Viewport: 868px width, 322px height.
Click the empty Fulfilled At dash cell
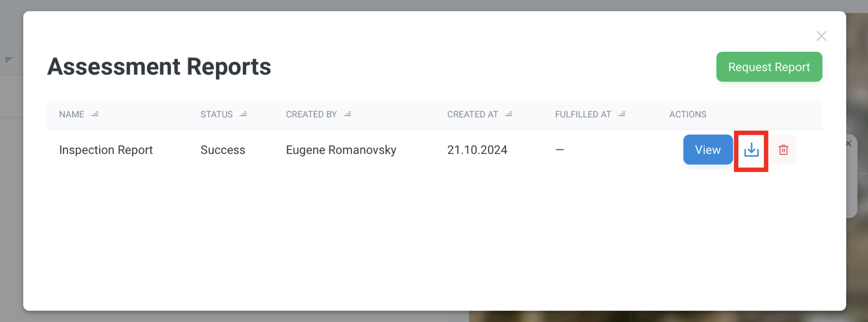pyautogui.click(x=560, y=150)
